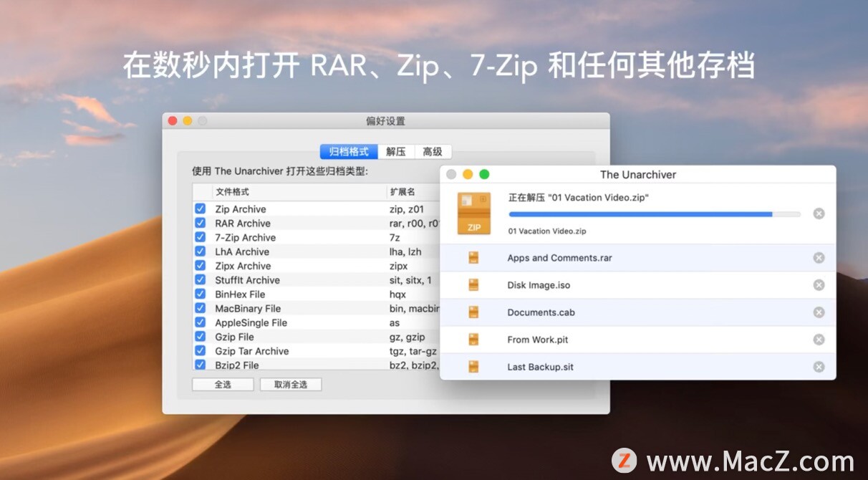Click the archive icon beside Apps and Comments.rar
Viewport: 868px width, 480px height.
(x=473, y=258)
